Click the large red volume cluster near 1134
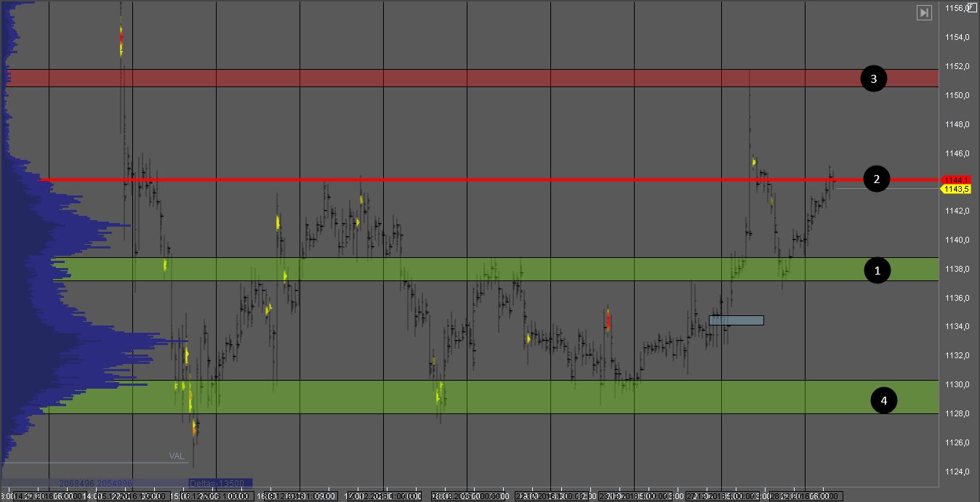The height and width of the screenshot is (502, 980). tap(608, 320)
